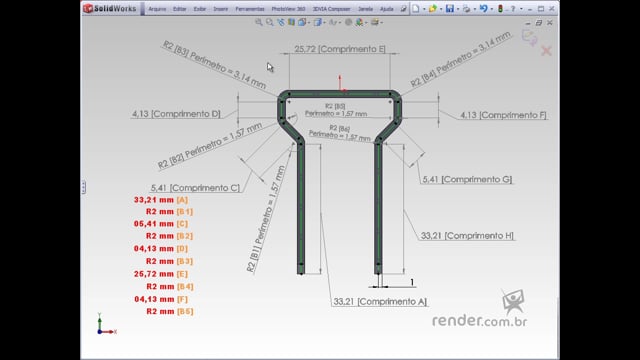The height and width of the screenshot is (360, 640).
Task: Open the PhotoView 360 menu
Action: [288, 9]
